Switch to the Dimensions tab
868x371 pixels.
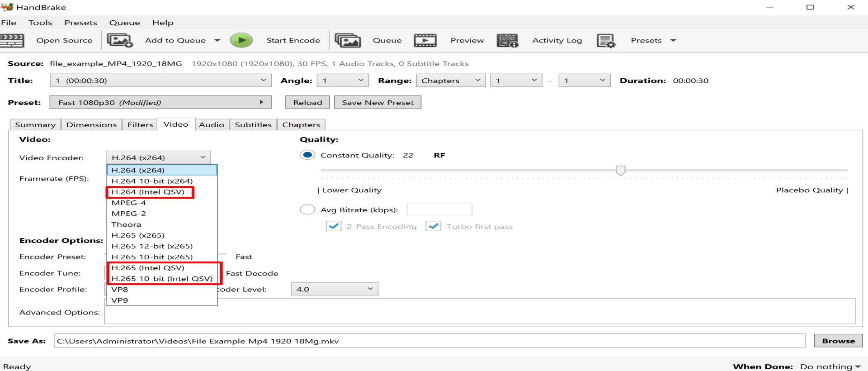coord(91,125)
